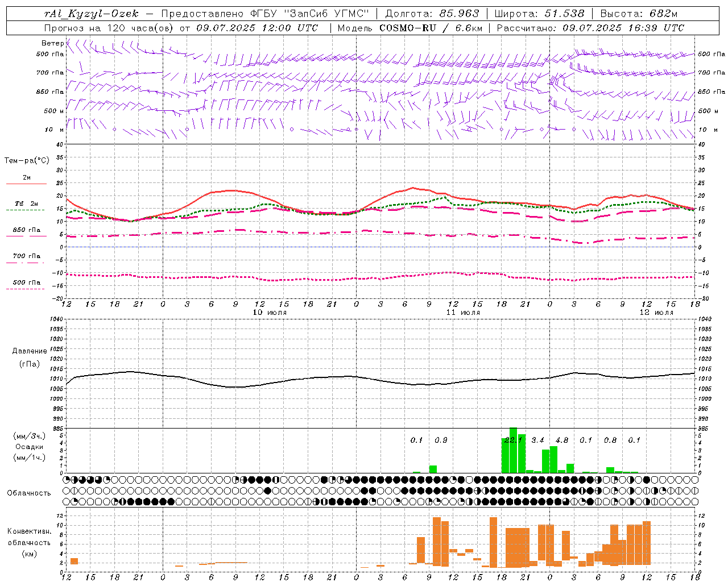Click the Модель COSMO-RU / 6.6км label

(410, 28)
